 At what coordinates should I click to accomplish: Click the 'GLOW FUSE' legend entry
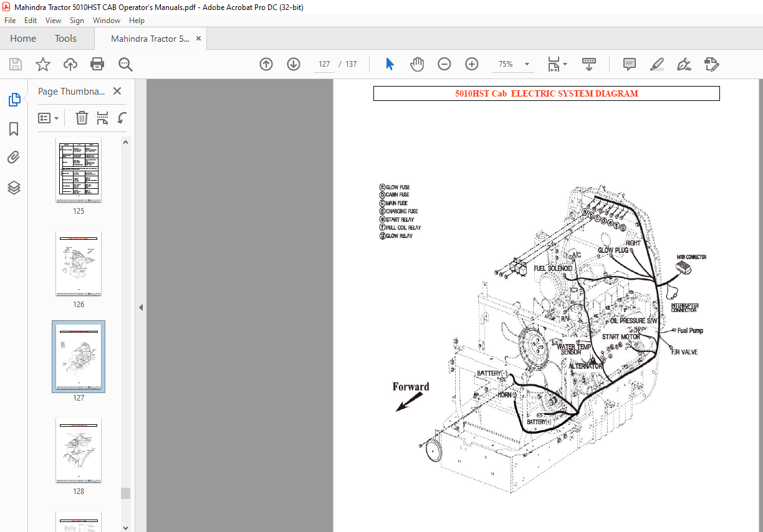[x=397, y=187]
